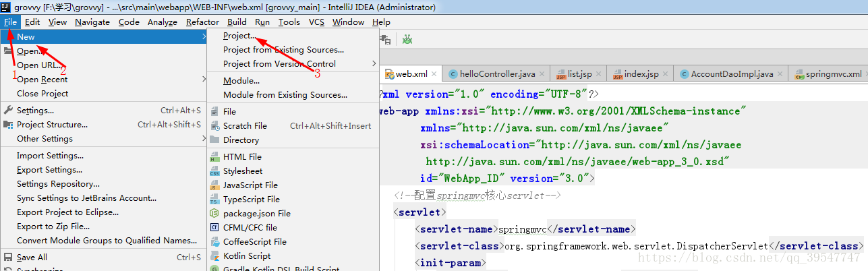Open the Navigate menu
Image resolution: width=868 pixels, height=271 pixels.
(x=92, y=22)
